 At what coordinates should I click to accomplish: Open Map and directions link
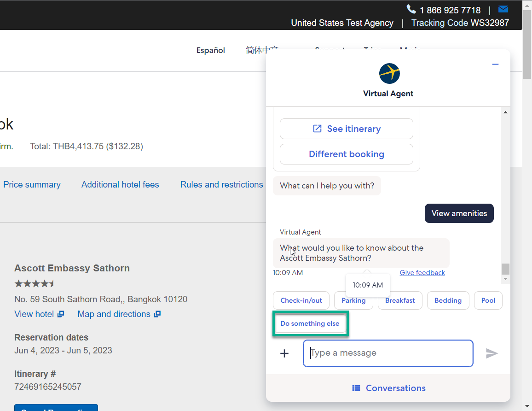click(114, 314)
